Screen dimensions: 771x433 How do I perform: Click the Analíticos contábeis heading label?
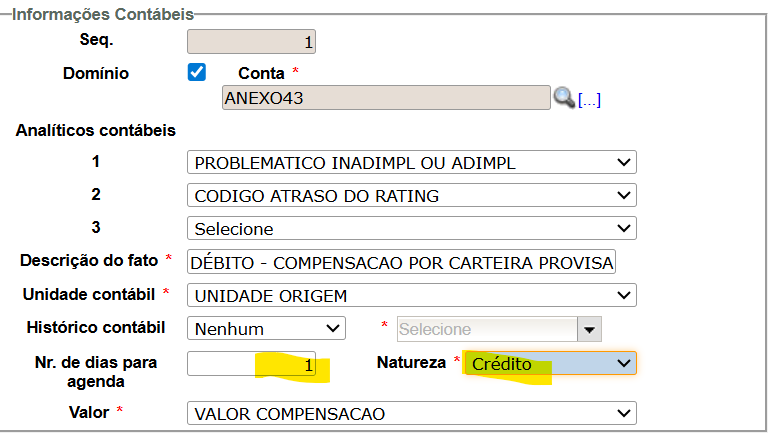(96, 130)
